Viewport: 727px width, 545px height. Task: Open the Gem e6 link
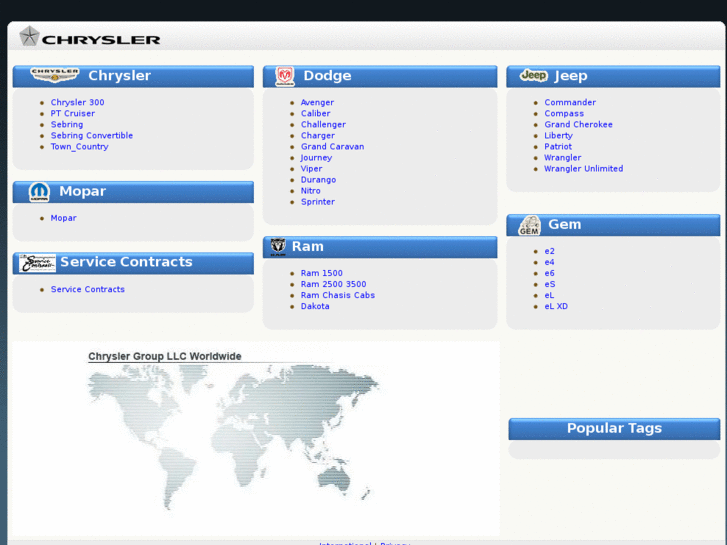tap(549, 273)
